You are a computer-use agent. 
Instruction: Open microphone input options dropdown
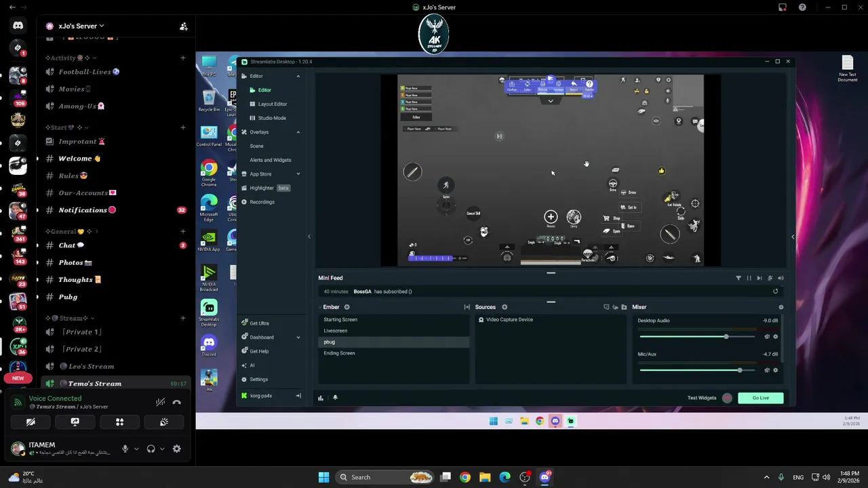(136, 449)
